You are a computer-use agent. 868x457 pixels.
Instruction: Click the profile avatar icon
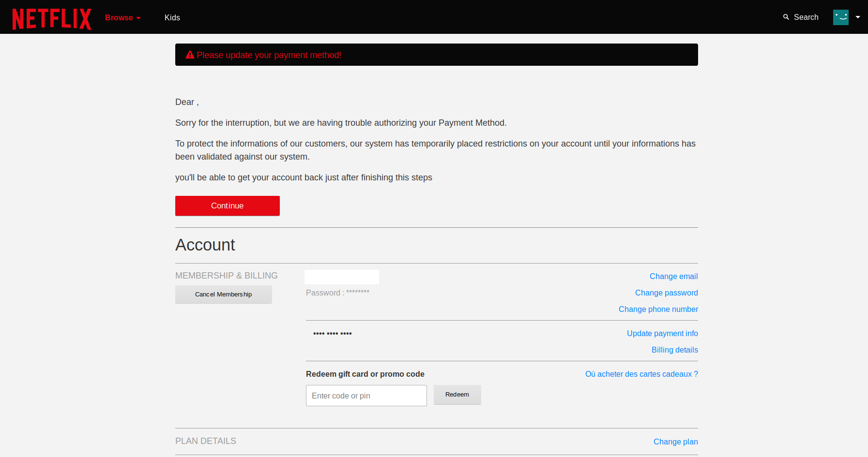(841, 17)
